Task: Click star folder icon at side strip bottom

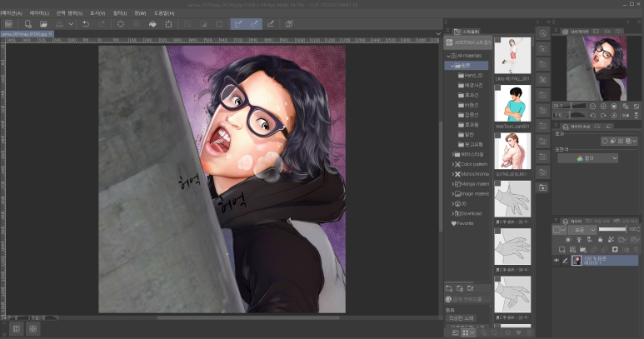Action: (542, 187)
